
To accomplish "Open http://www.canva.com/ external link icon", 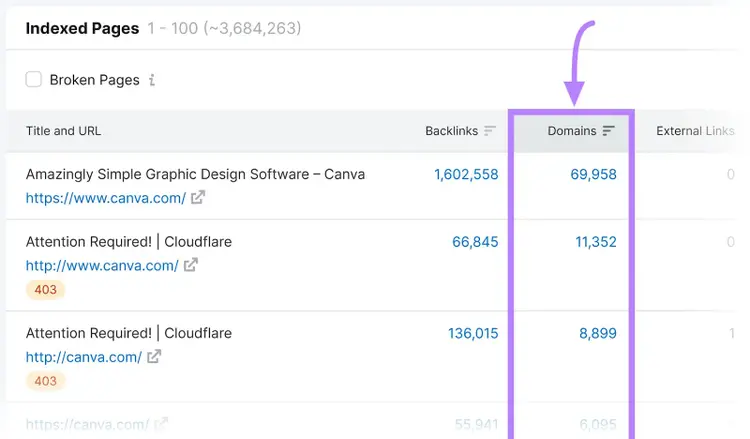I will tap(190, 264).
